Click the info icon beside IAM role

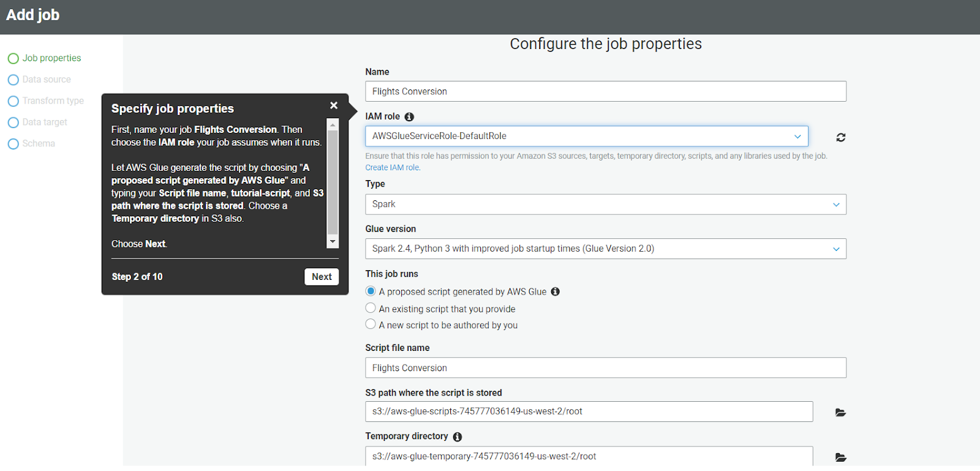pyautogui.click(x=409, y=117)
